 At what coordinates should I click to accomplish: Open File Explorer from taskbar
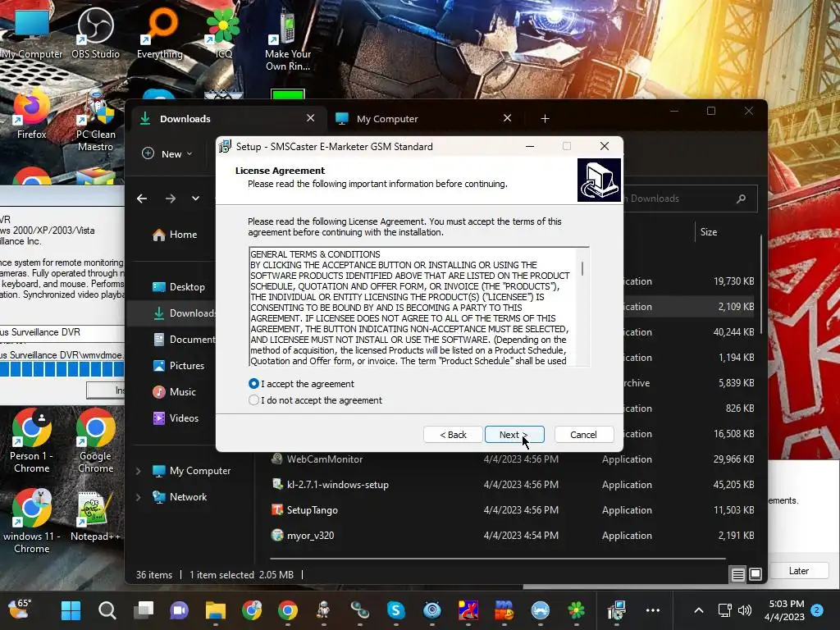pyautogui.click(x=216, y=610)
